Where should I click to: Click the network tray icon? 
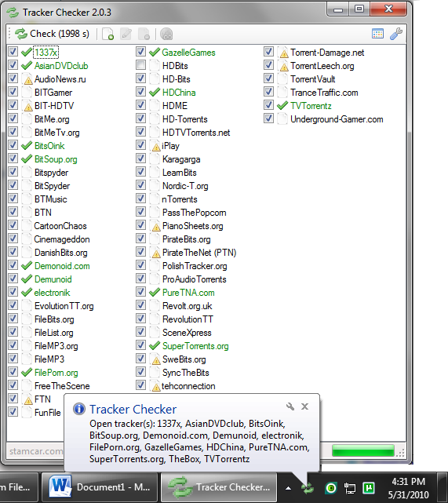pyautogui.click(x=350, y=488)
